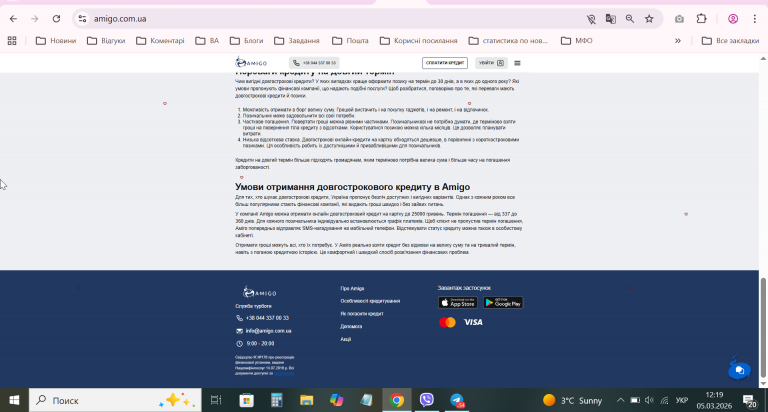Open the zoom magnifier icon in address bar

[629, 19]
